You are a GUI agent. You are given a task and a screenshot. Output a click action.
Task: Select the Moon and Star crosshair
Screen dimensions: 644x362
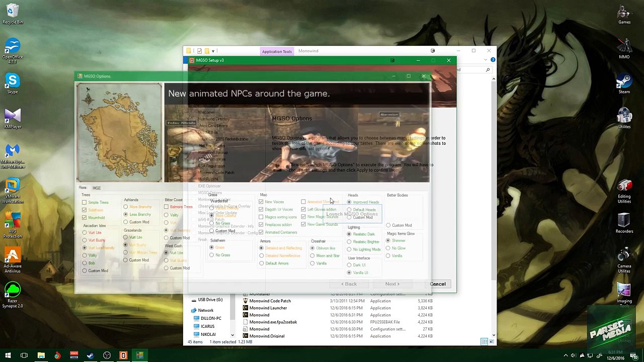(312, 256)
